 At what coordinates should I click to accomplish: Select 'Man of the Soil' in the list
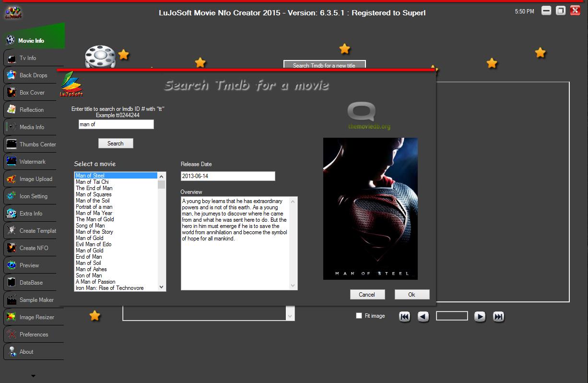(x=116, y=201)
